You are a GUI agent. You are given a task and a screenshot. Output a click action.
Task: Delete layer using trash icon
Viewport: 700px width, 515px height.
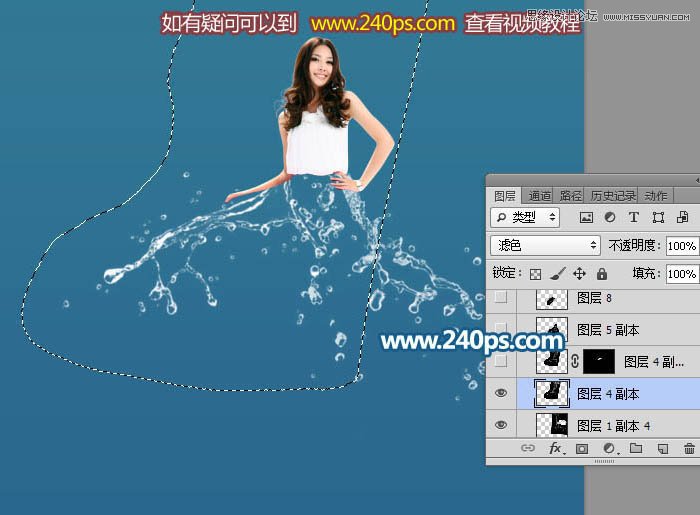tap(688, 450)
